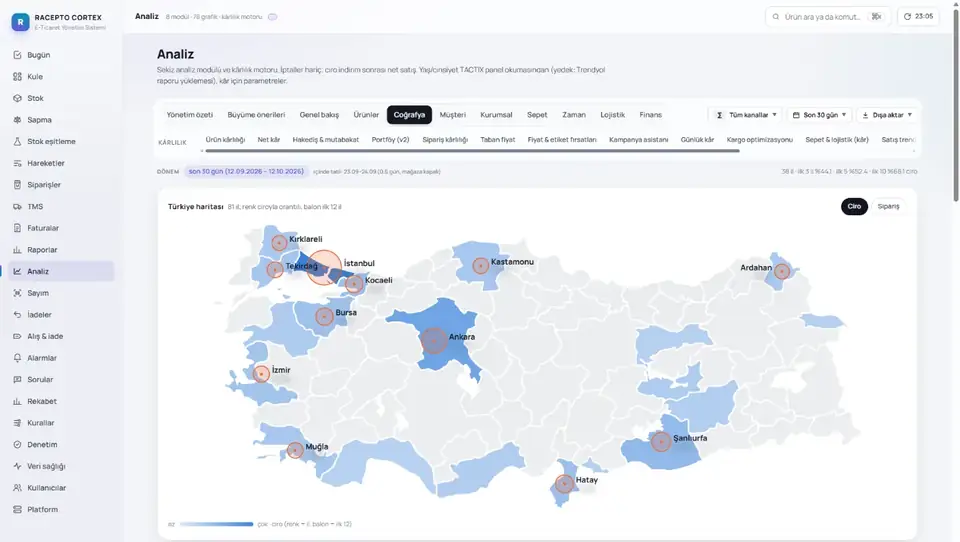Open the Tüm kanallar dropdown

point(746,115)
